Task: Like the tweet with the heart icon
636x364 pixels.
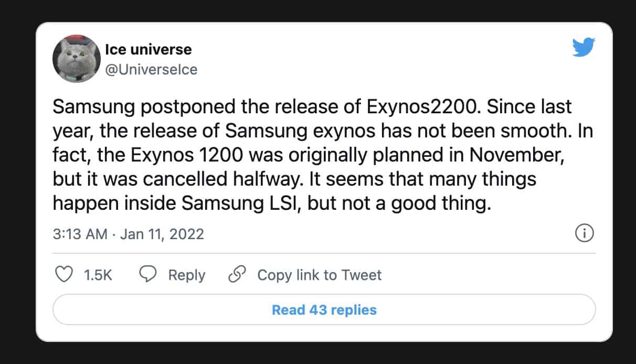Action: point(63,275)
